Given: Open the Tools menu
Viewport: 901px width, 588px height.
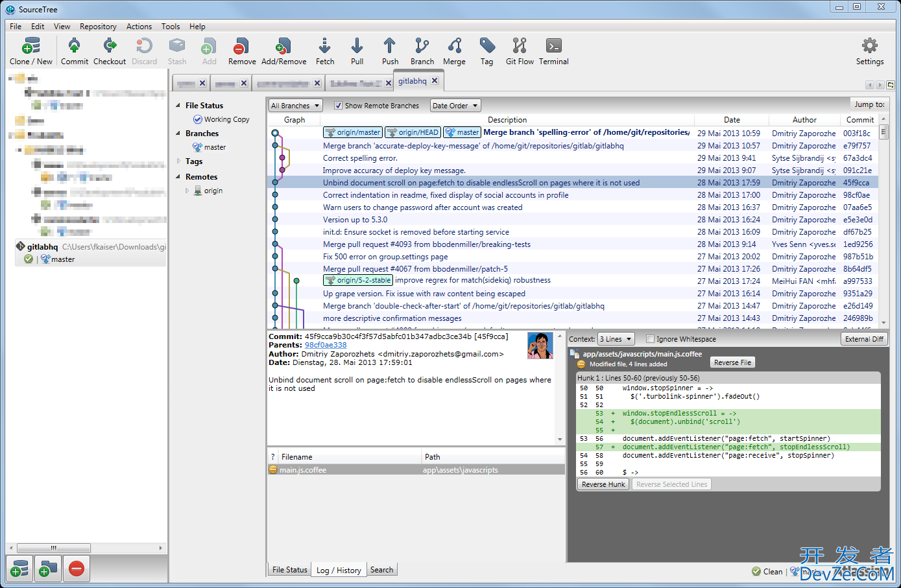Looking at the screenshot, I should 171,27.
